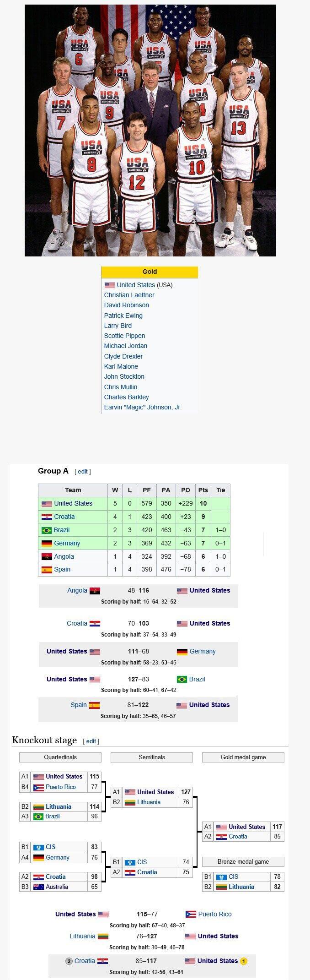The width and height of the screenshot is (310, 980).
Task: Open the Charles Barkley link
Action: (126, 397)
